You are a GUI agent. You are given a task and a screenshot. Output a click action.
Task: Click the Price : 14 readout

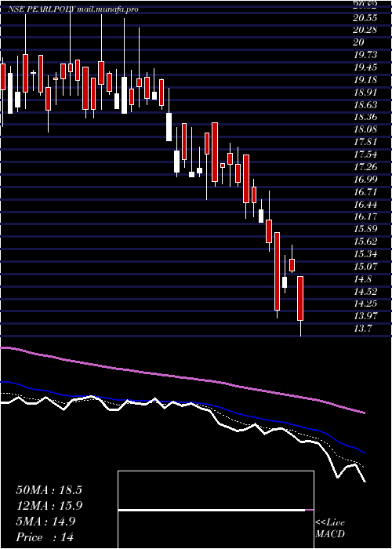click(45, 537)
